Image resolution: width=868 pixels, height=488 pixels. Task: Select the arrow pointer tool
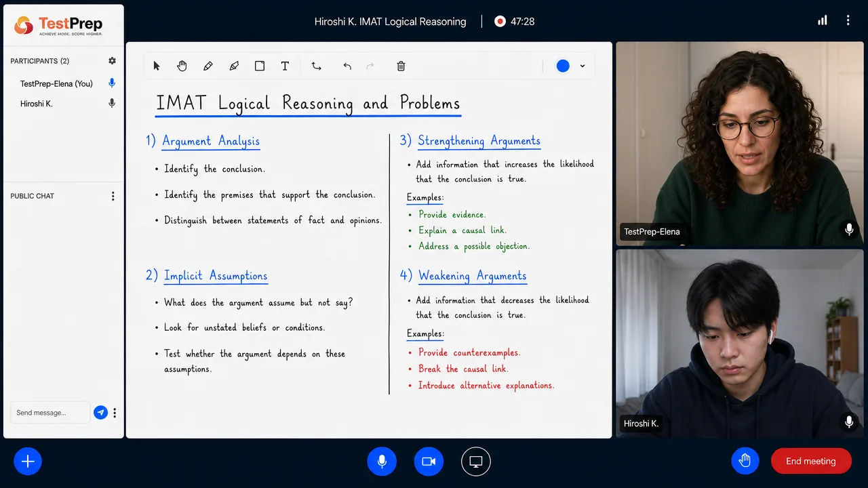[157, 66]
